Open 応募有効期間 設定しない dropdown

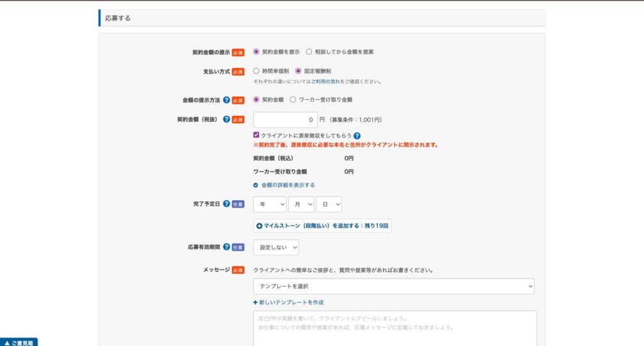276,248
